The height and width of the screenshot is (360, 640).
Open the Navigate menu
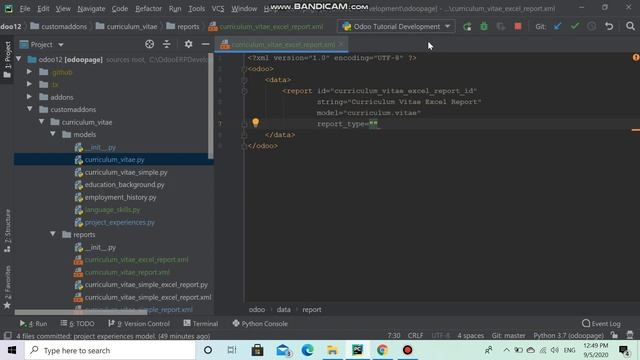[91, 8]
